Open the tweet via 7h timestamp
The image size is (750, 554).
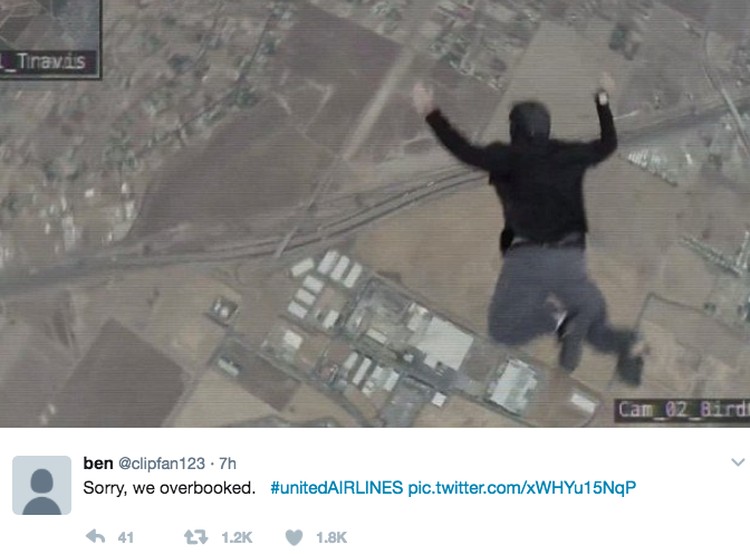(x=228, y=464)
